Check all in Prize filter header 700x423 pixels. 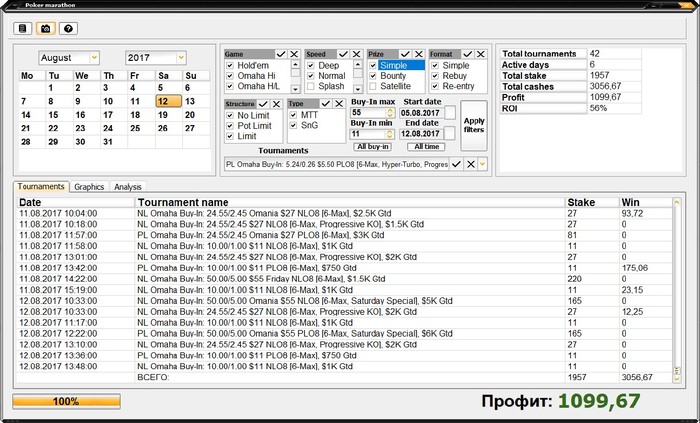click(405, 54)
